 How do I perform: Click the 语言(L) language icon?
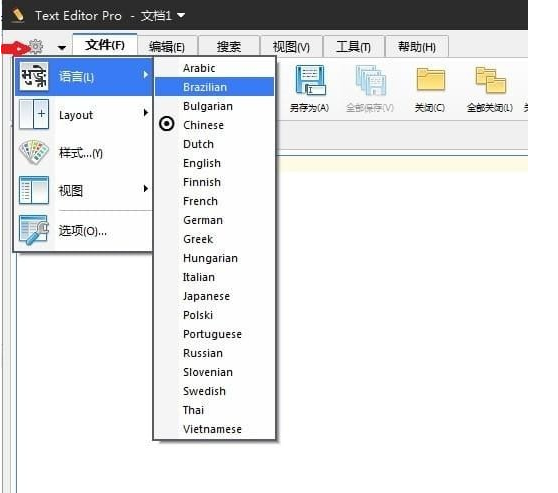coord(34,76)
